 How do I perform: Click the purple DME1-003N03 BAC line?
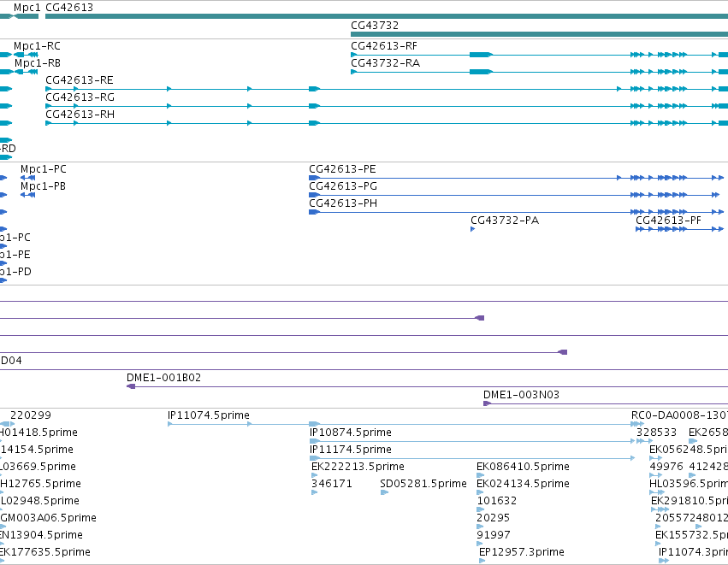coord(606,403)
